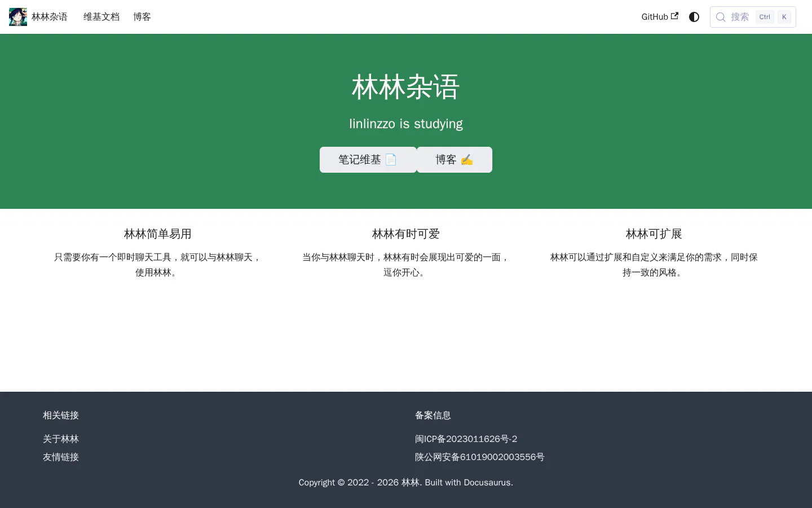Click the site logo avatar image

[x=18, y=17]
